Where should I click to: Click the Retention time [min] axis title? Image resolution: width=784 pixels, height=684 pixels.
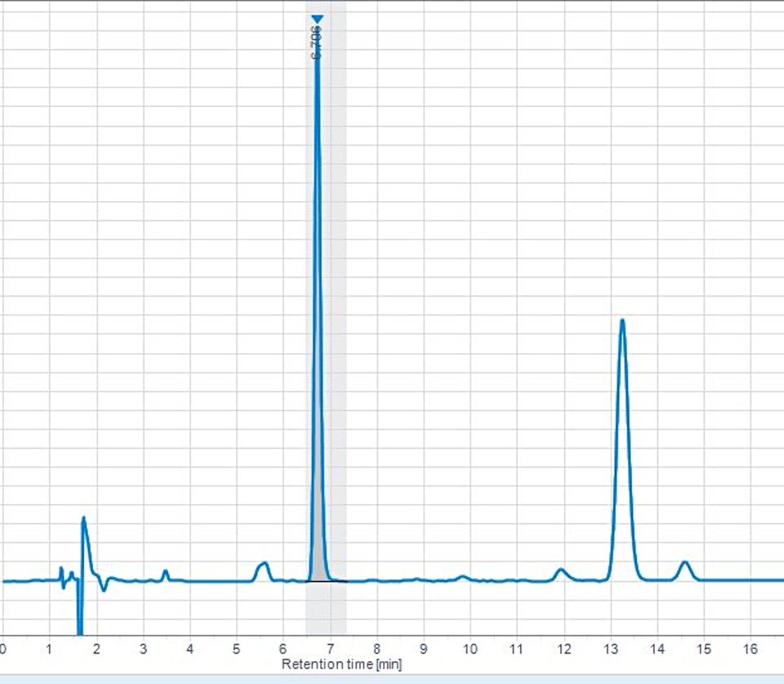pos(341,664)
